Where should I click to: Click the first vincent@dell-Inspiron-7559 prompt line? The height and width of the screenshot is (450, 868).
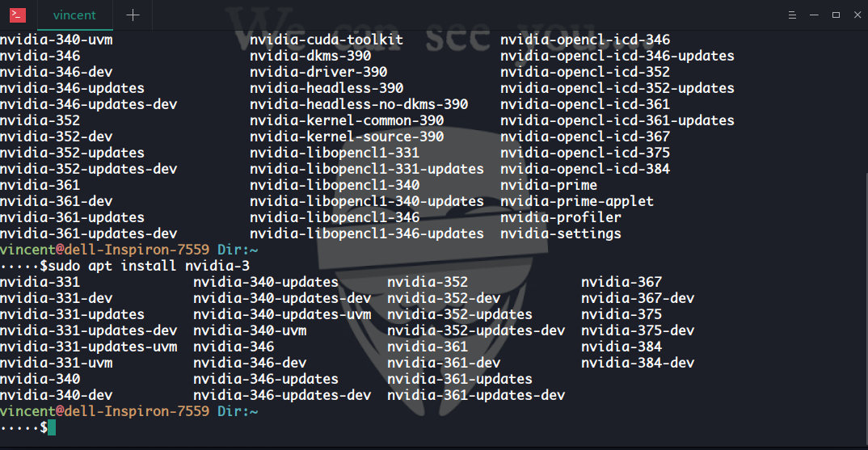129,250
